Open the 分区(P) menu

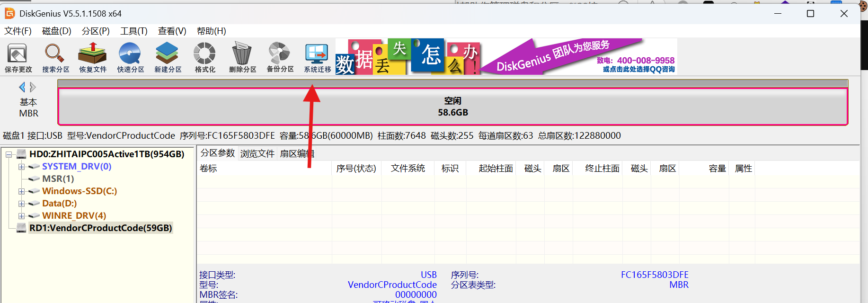coord(96,31)
